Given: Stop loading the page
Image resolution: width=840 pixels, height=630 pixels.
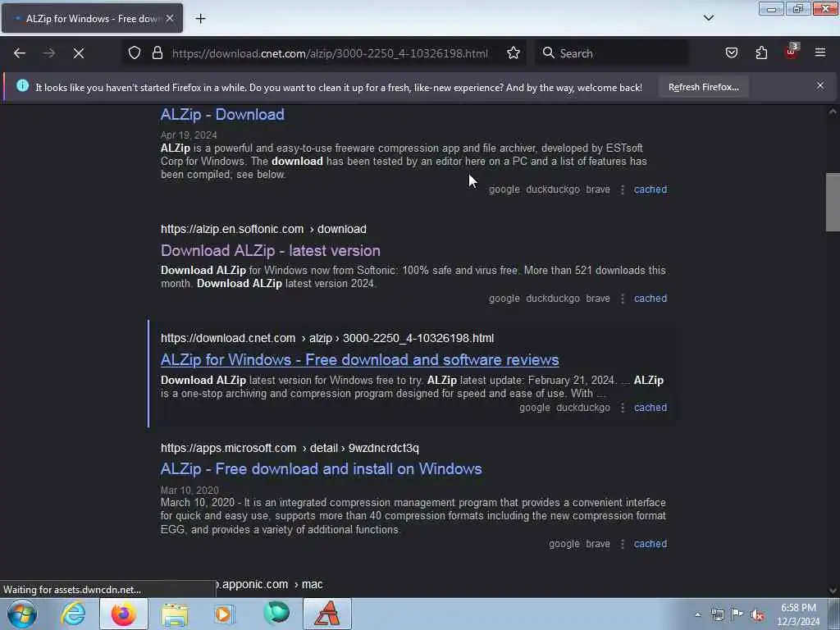Looking at the screenshot, I should click(x=78, y=53).
